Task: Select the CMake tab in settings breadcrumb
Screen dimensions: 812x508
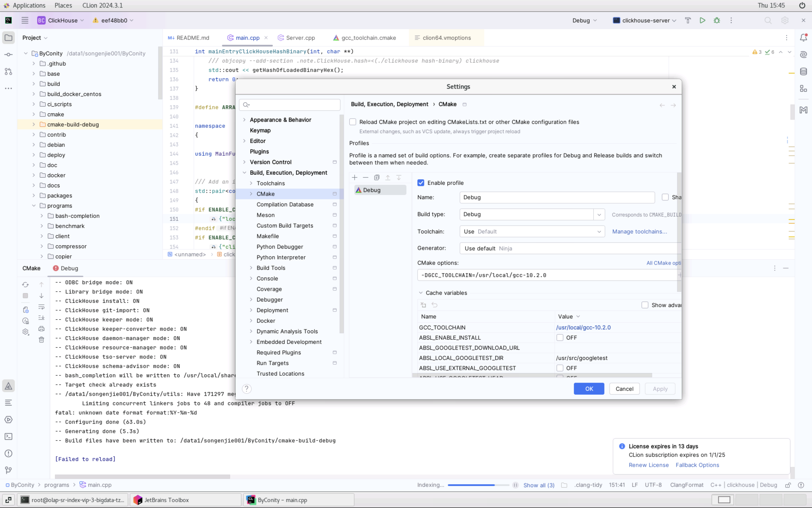Action: tap(447, 104)
